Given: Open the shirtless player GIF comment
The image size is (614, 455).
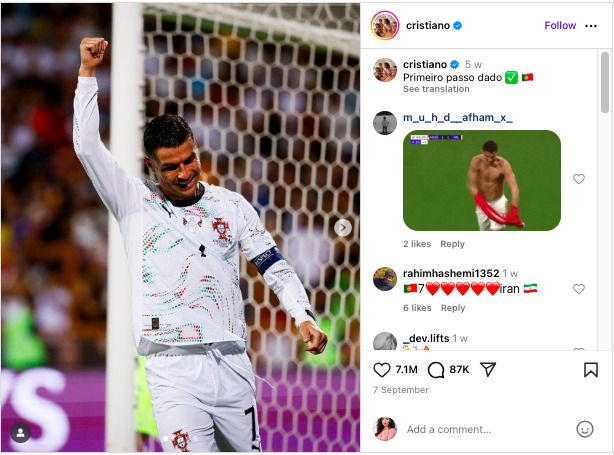Looking at the screenshot, I should (x=482, y=181).
